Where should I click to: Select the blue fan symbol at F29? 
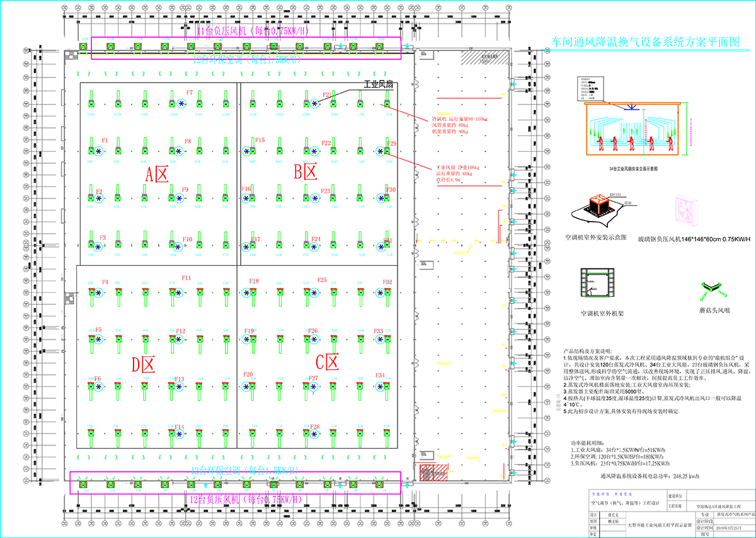380,151
